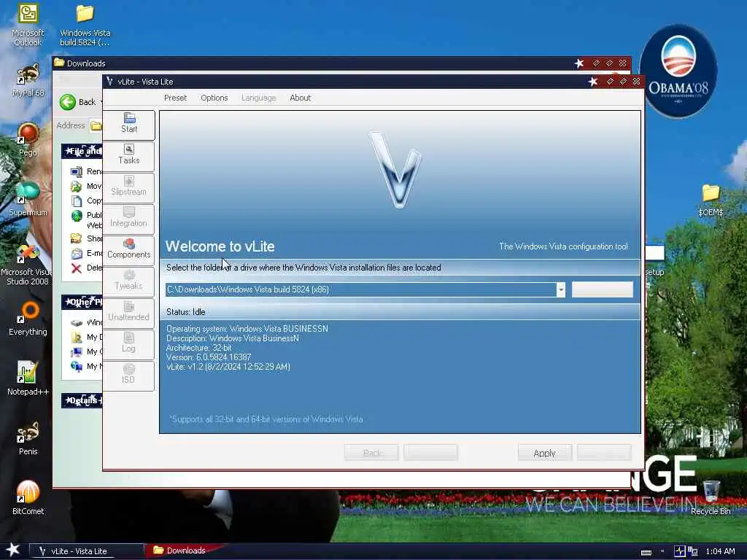Click the installation folder path field
The width and height of the screenshot is (747, 560).
point(360,289)
